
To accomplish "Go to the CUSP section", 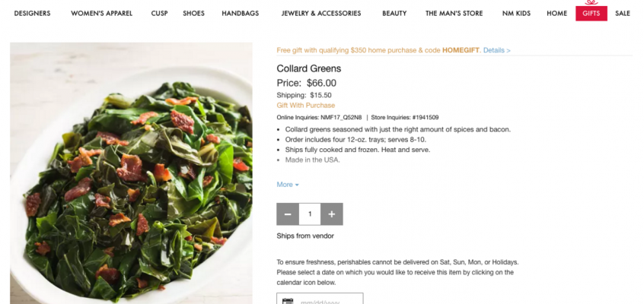I will 159,14.
